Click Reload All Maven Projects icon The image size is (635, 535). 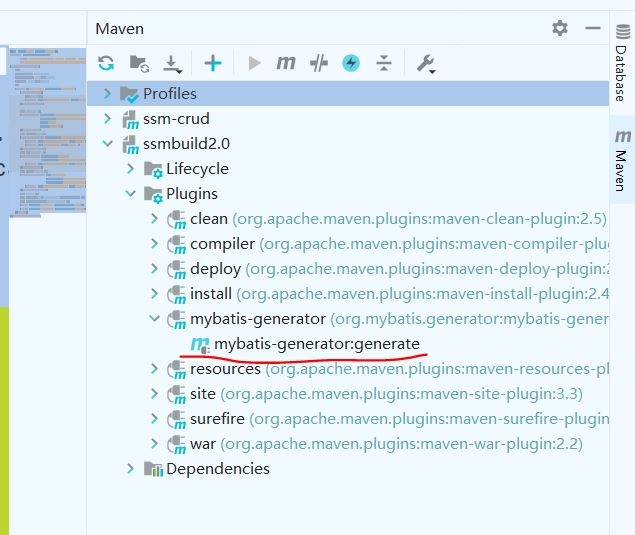coord(106,63)
